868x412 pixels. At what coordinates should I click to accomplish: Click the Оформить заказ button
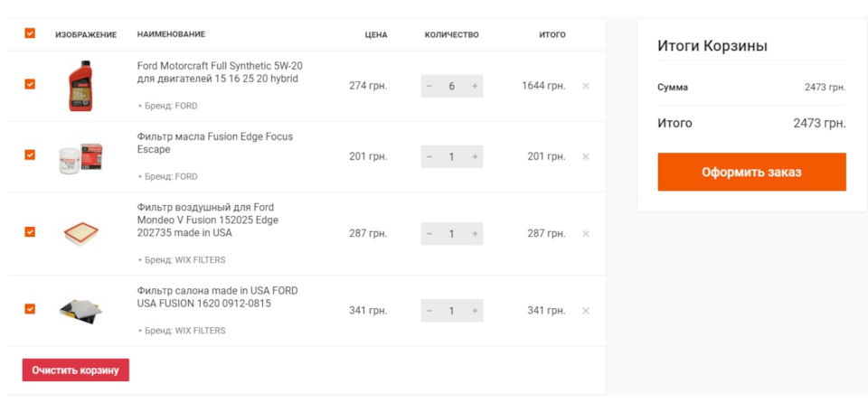(x=751, y=172)
